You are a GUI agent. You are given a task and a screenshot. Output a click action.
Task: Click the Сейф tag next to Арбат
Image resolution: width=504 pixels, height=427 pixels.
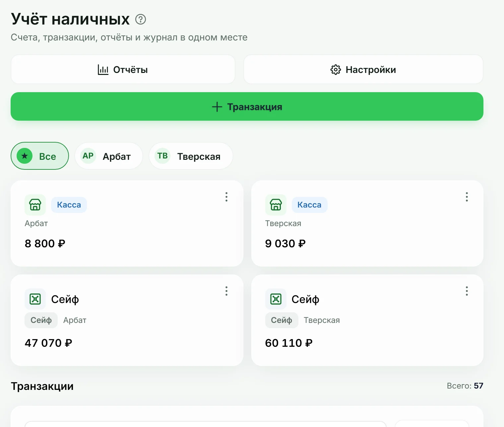click(x=41, y=320)
